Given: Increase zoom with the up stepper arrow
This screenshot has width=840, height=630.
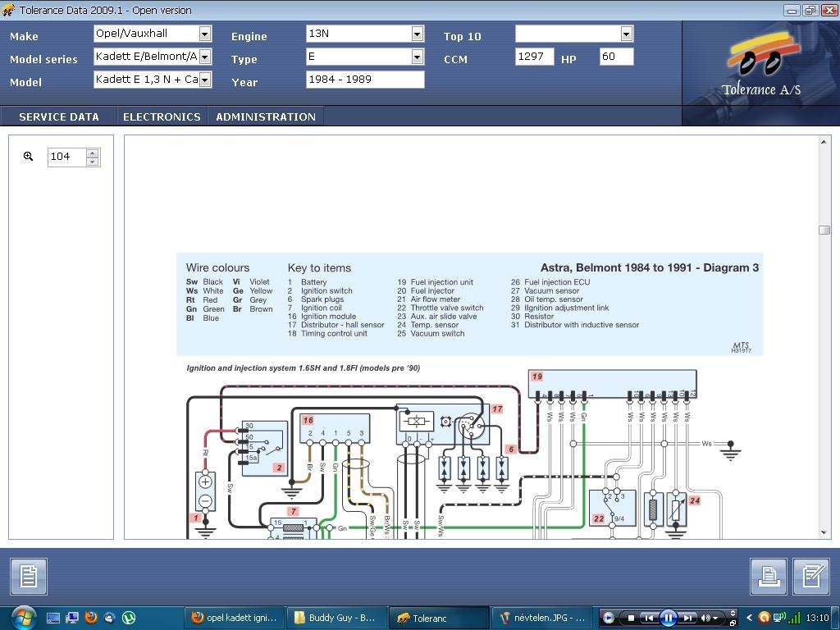Looking at the screenshot, I should [92, 153].
